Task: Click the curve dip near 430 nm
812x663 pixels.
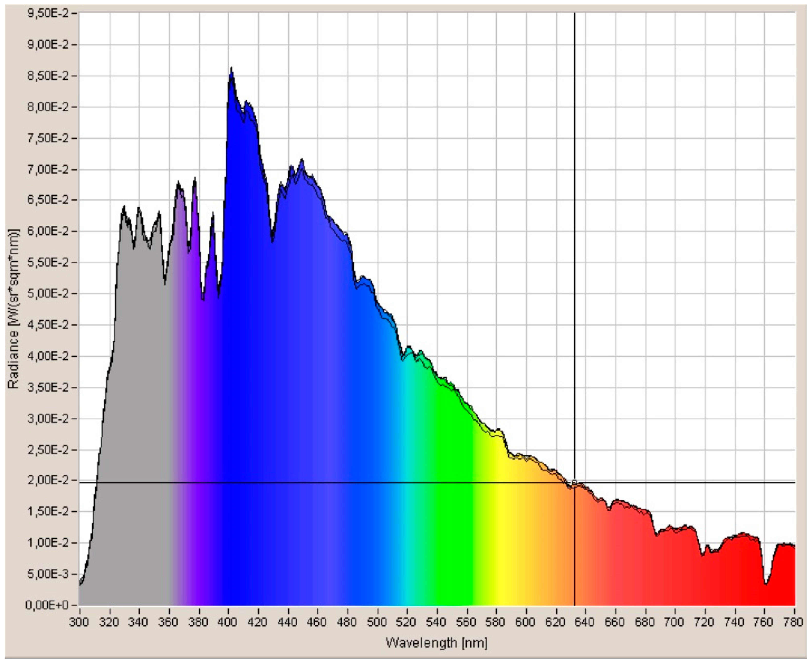Action: click(273, 240)
